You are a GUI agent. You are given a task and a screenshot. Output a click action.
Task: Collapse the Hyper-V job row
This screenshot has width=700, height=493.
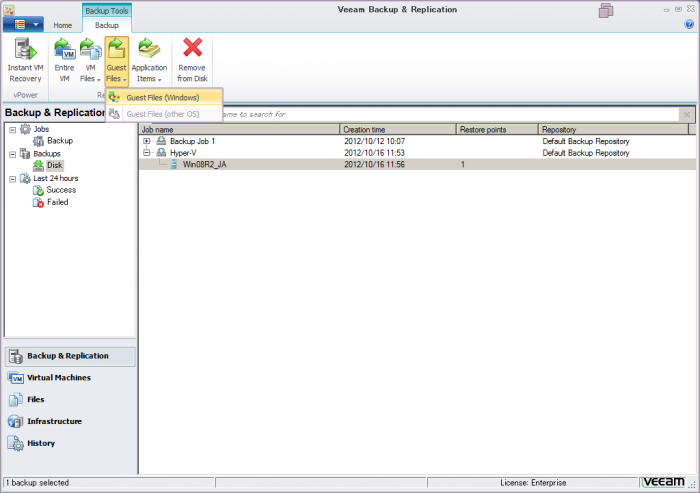tap(146, 153)
